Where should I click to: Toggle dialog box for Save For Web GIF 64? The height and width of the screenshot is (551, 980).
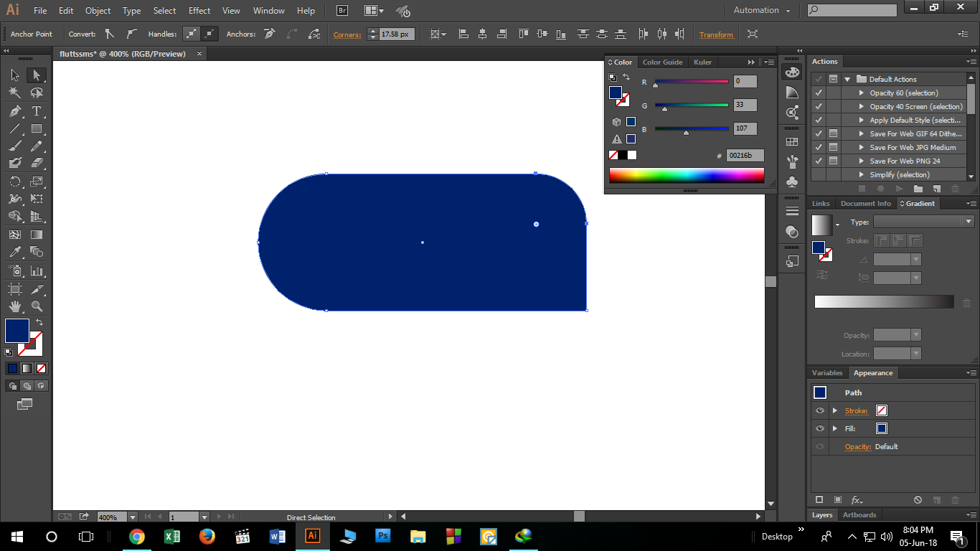[833, 133]
